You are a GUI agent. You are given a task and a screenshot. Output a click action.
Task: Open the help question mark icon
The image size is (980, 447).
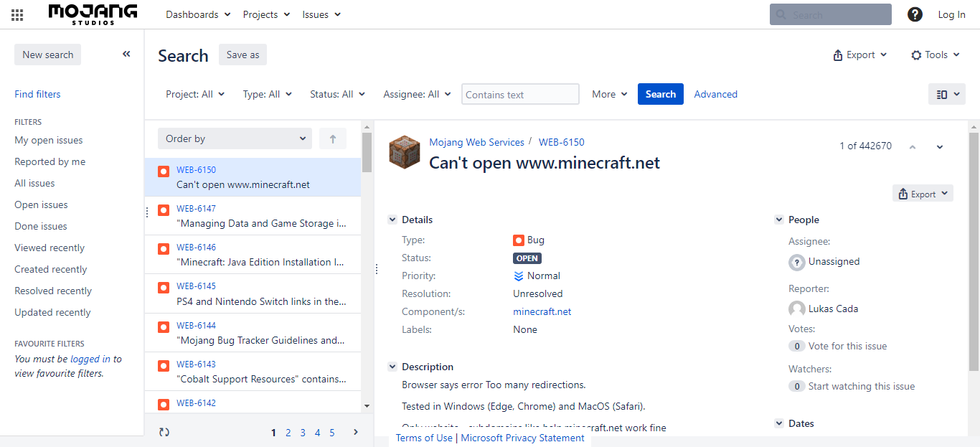coord(915,14)
